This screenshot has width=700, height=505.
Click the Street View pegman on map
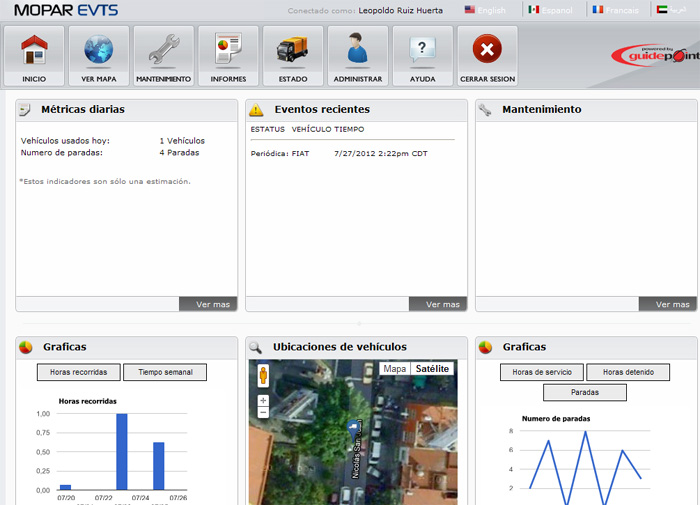[x=263, y=375]
